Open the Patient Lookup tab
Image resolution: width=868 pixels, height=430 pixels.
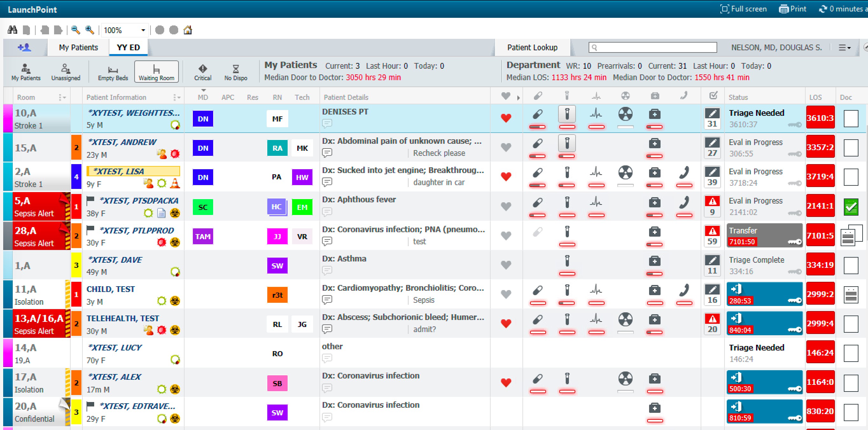point(532,47)
